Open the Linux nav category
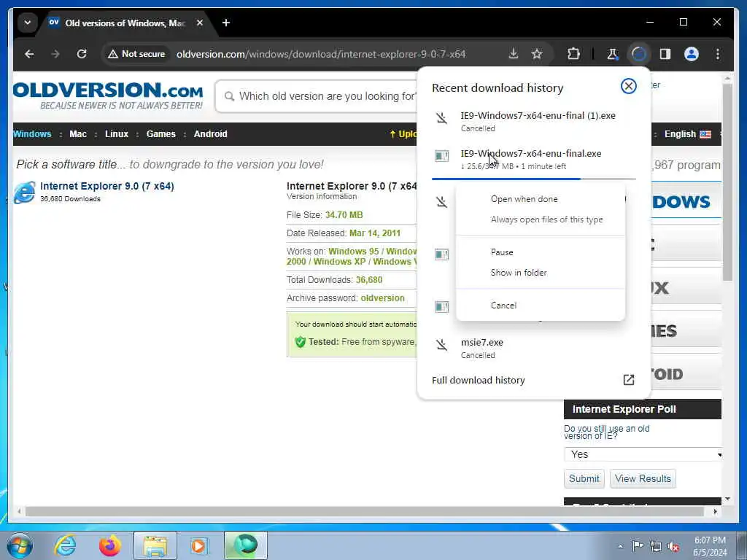 [x=117, y=134]
